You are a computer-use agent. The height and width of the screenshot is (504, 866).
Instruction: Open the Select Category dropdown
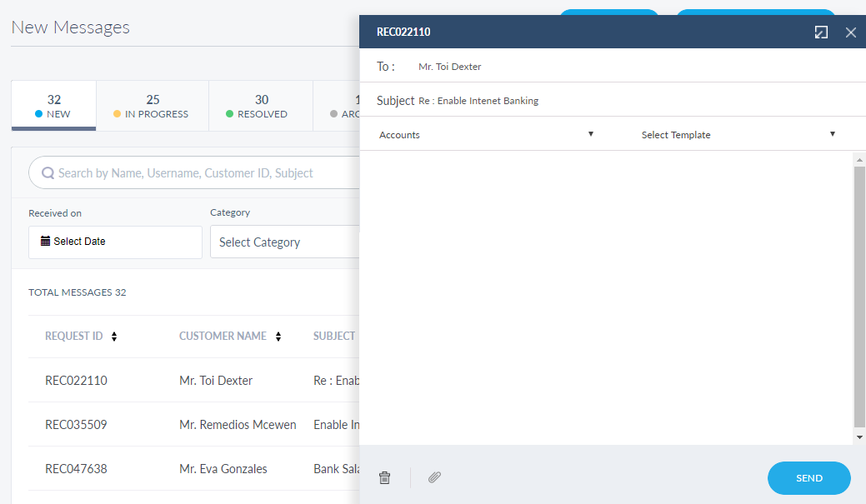283,242
